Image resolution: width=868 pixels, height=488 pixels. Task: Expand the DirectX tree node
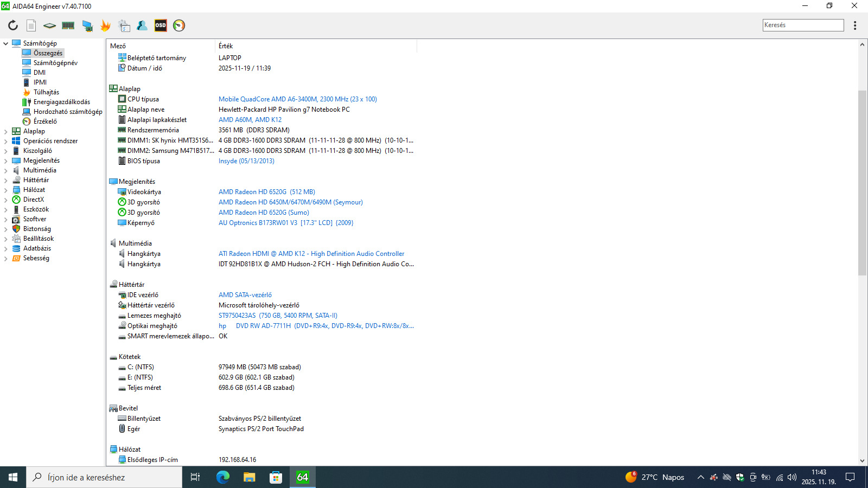click(x=6, y=200)
